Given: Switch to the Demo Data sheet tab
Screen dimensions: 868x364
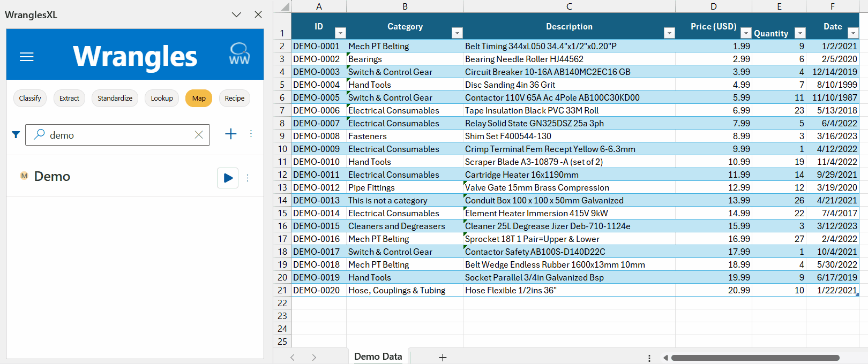Looking at the screenshot, I should (x=378, y=357).
